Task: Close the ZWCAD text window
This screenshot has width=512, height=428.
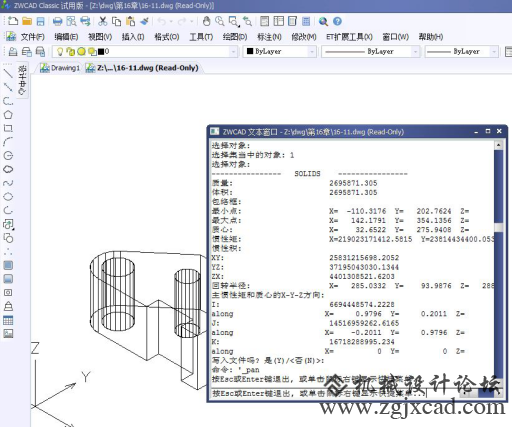Action: [499, 131]
